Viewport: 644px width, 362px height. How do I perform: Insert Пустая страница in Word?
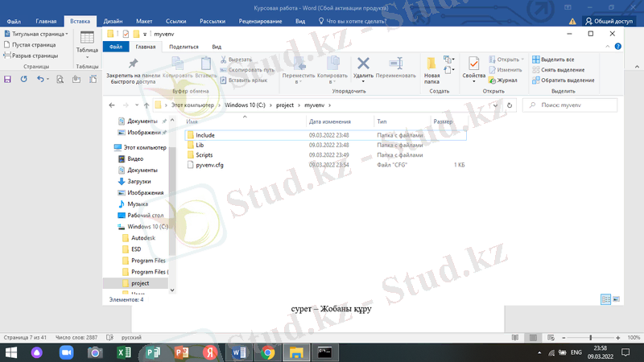pyautogui.click(x=30, y=45)
